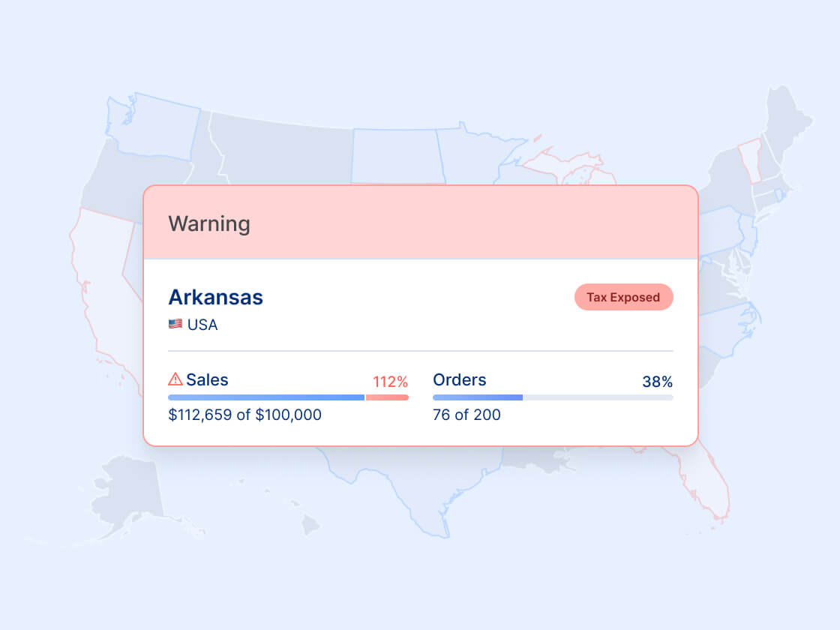Click the Sales progress bar blue segment

coord(266,397)
